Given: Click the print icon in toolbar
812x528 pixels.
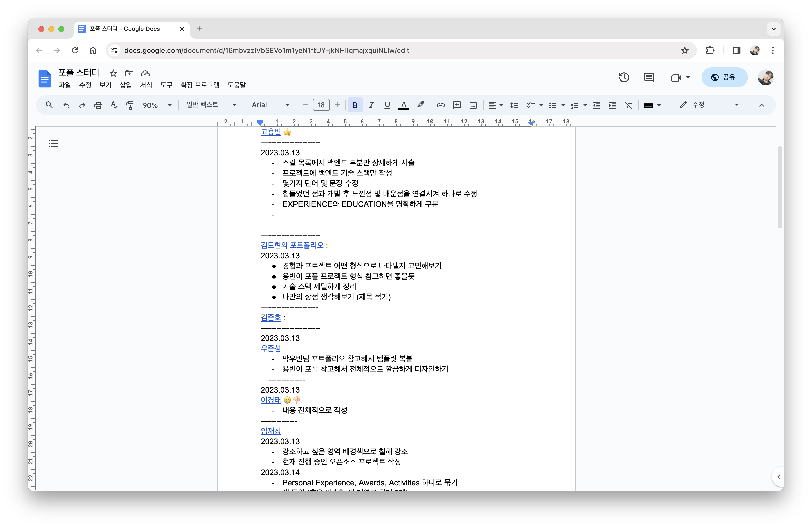Looking at the screenshot, I should [x=98, y=105].
